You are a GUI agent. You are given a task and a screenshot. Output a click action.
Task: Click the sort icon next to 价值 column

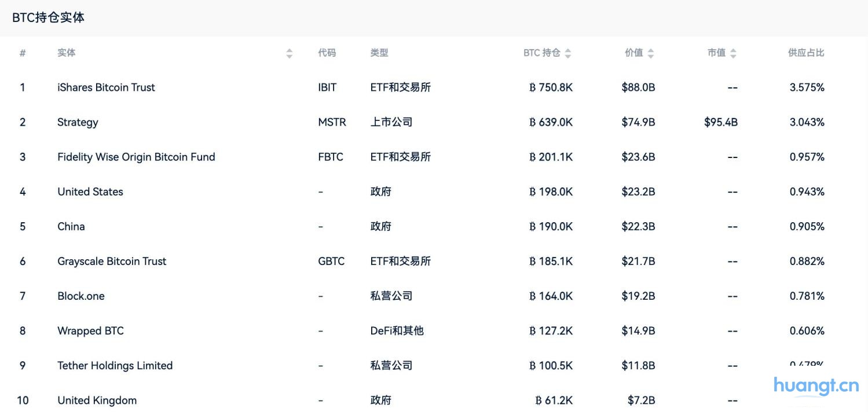click(x=651, y=52)
